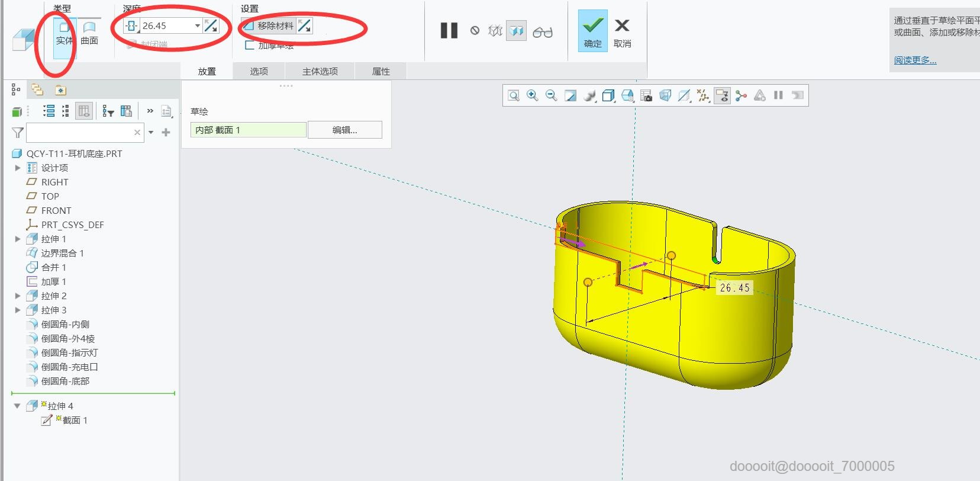Toggle the annotation display icon
The image size is (980, 481).
point(722,95)
